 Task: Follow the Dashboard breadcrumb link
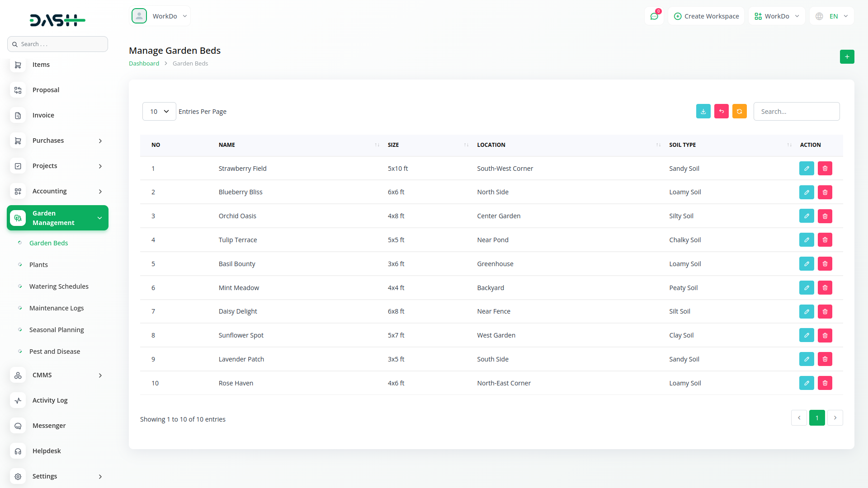[144, 64]
